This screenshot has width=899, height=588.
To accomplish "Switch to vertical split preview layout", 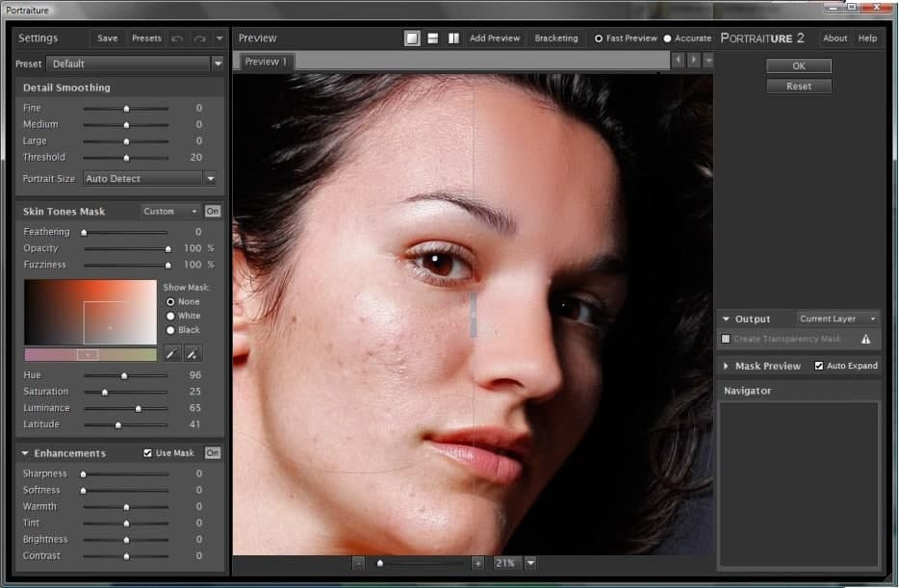I will tap(452, 38).
